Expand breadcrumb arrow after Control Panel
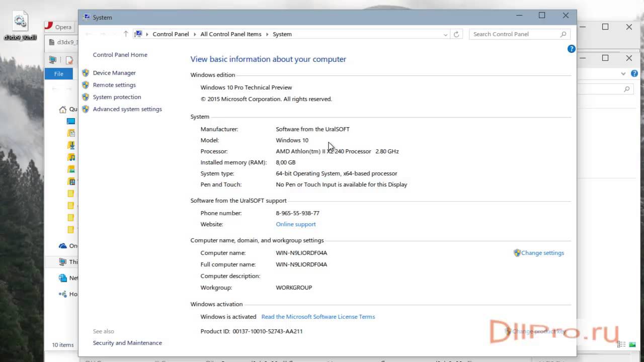644x362 pixels. click(195, 34)
